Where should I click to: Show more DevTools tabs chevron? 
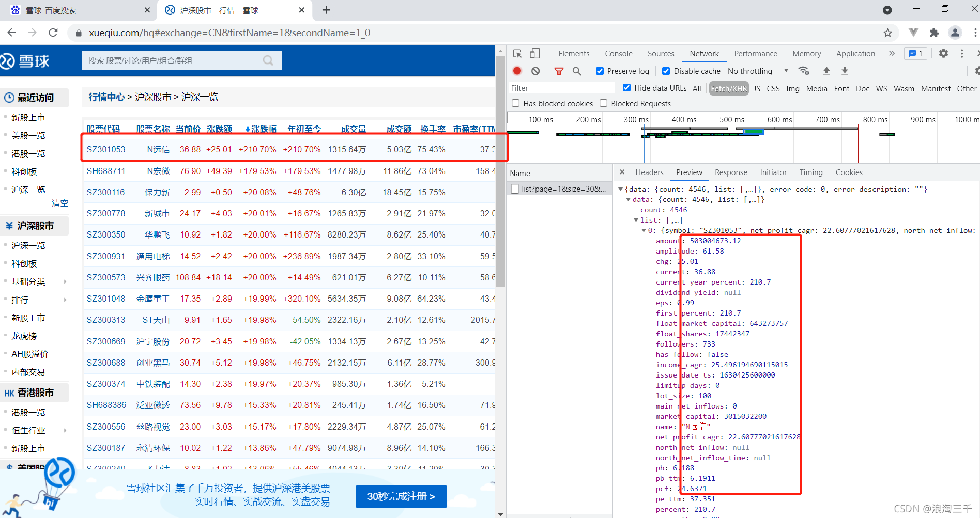[x=892, y=53]
